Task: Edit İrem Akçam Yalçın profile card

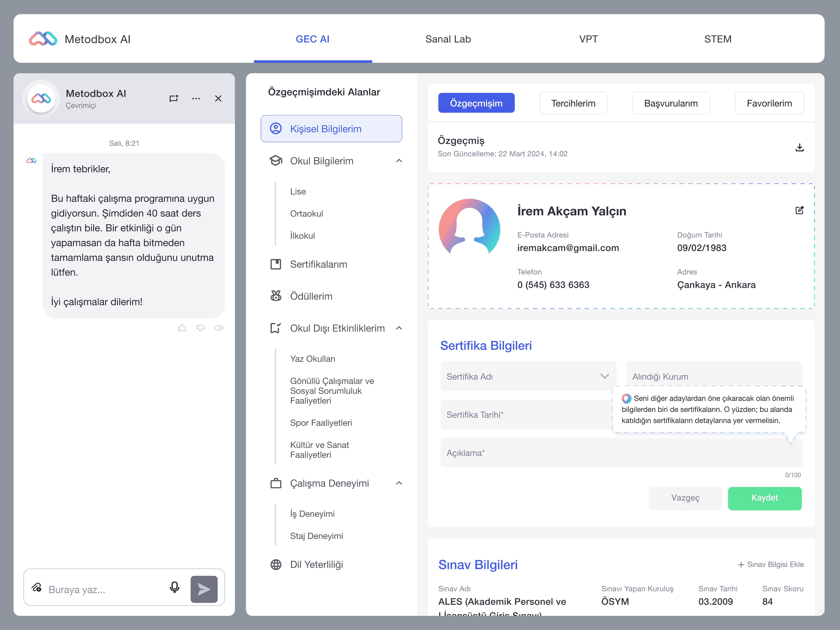Action: point(799,210)
